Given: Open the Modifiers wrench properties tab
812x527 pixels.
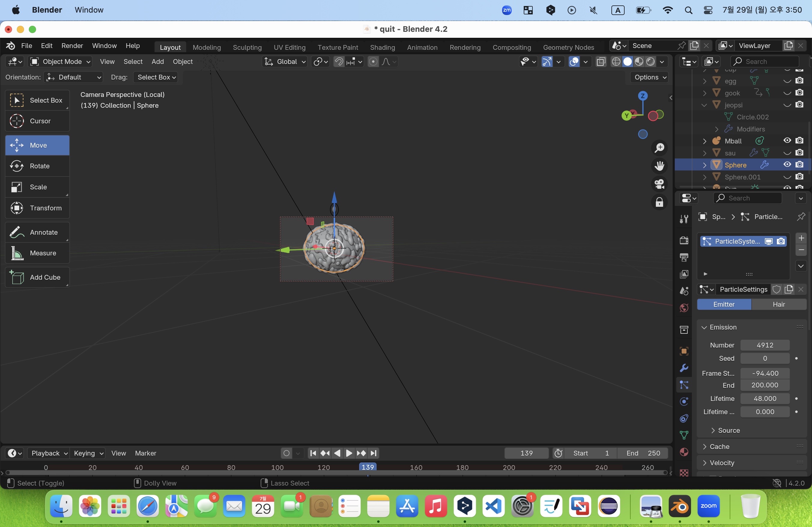Looking at the screenshot, I should tap(684, 368).
